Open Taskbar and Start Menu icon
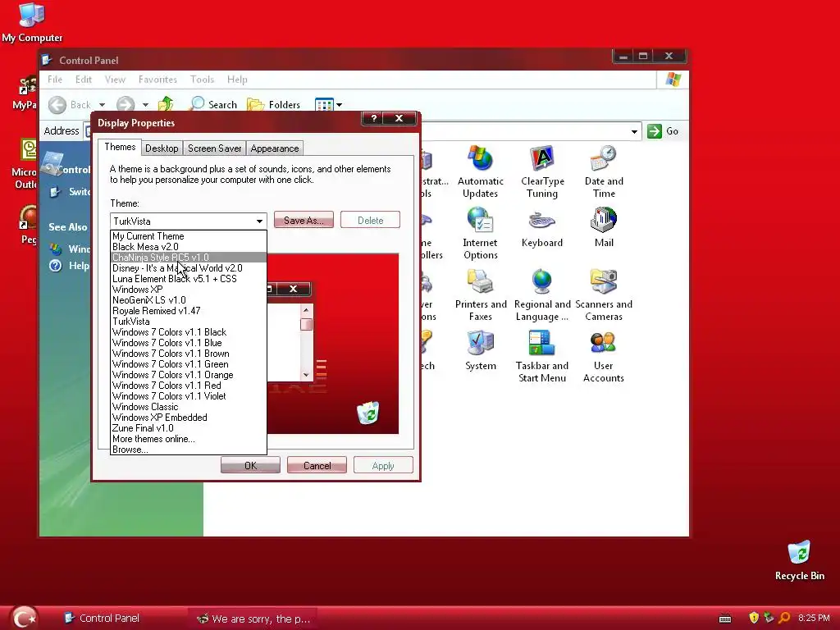Viewport: 840px width, 630px height. tap(542, 356)
